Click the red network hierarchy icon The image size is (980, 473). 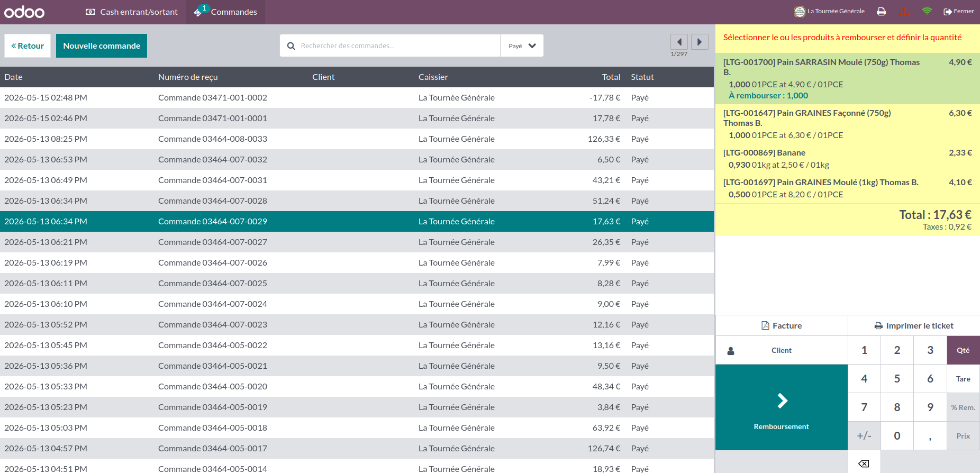click(904, 11)
